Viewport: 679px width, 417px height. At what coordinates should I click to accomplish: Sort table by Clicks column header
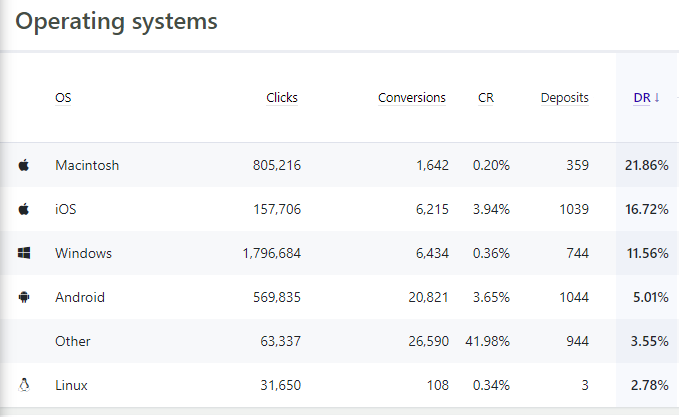[x=281, y=98]
